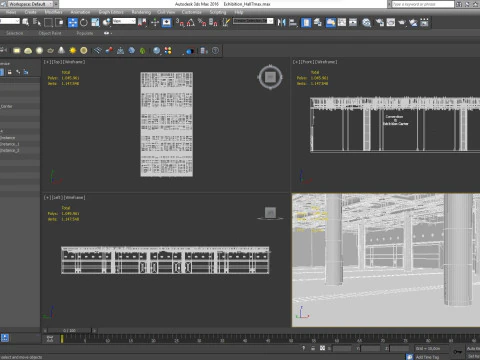The height and width of the screenshot is (360, 480).
Task: Click the Y coordinate input field
Action: coord(371,348)
